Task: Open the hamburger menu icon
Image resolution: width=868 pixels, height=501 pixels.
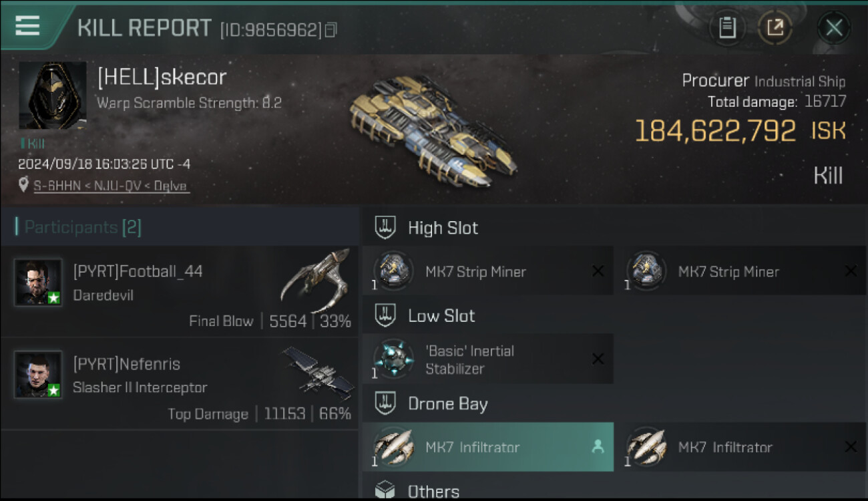Action: pos(27,25)
